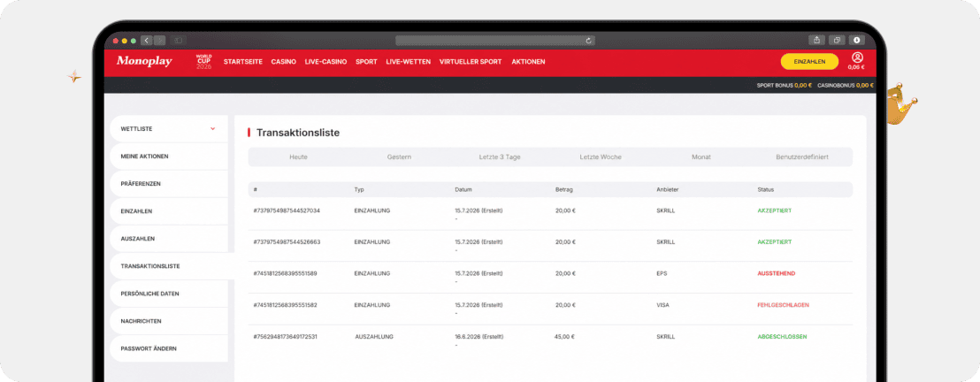The height and width of the screenshot is (382, 980).
Task: Open Persönliche Daten in the sidebar
Action: 169,294
